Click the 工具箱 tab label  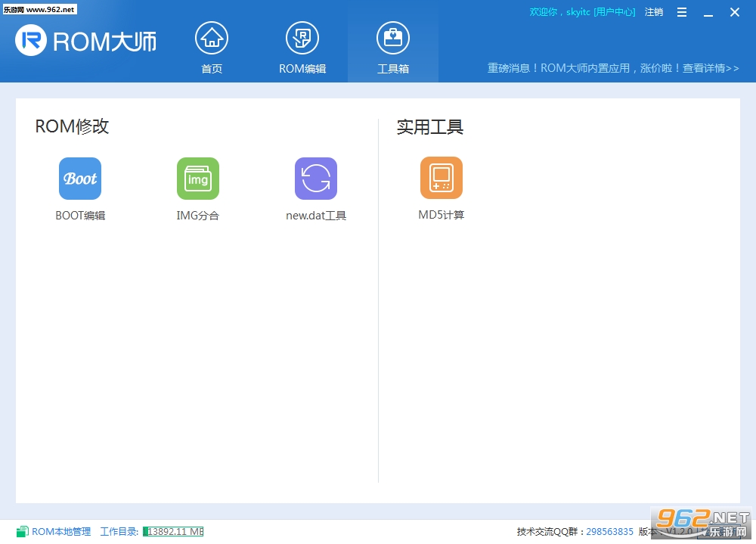(393, 69)
